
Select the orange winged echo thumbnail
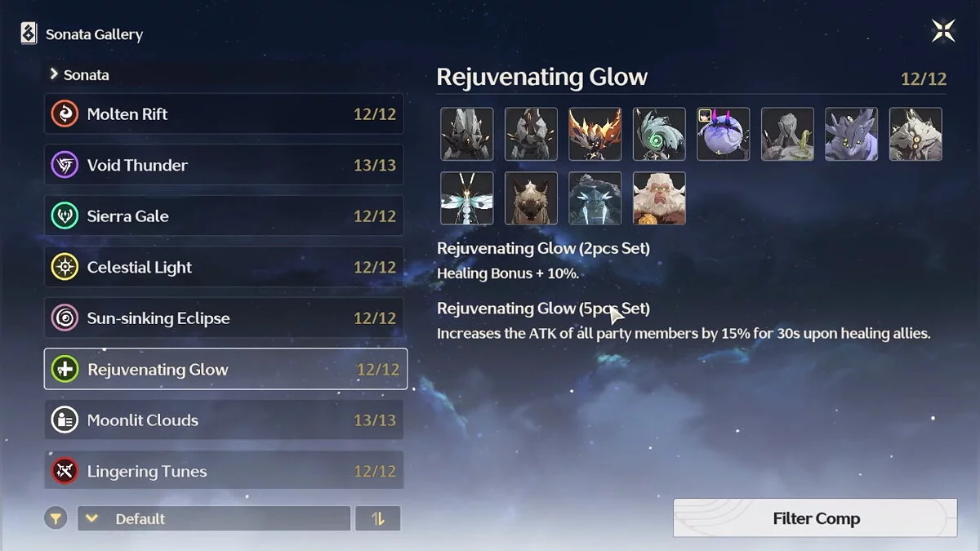(595, 134)
